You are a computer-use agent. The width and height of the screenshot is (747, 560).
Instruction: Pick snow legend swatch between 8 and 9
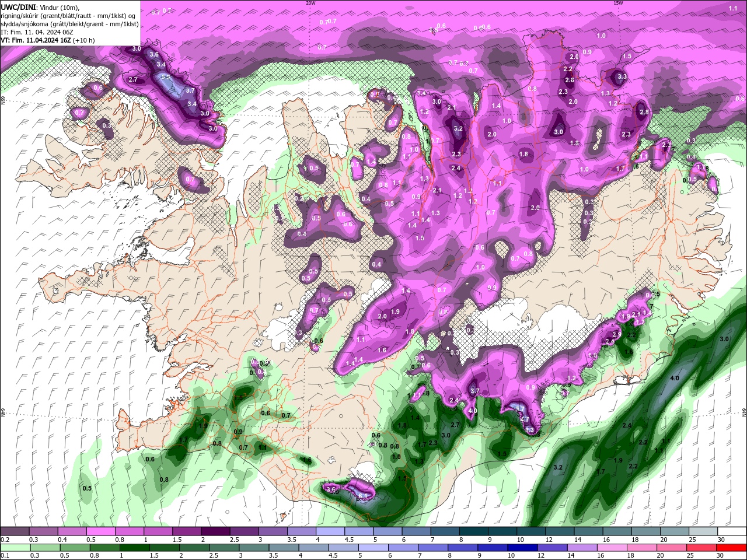tap(474, 531)
